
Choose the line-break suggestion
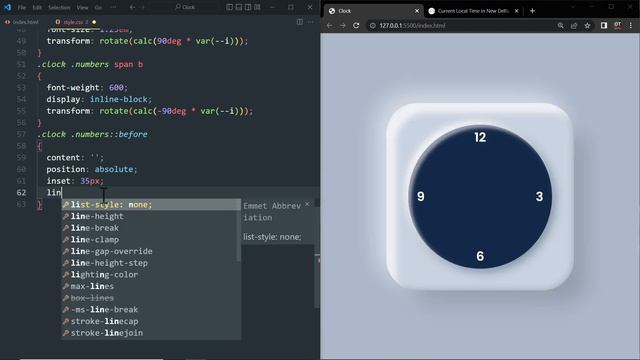click(151, 228)
